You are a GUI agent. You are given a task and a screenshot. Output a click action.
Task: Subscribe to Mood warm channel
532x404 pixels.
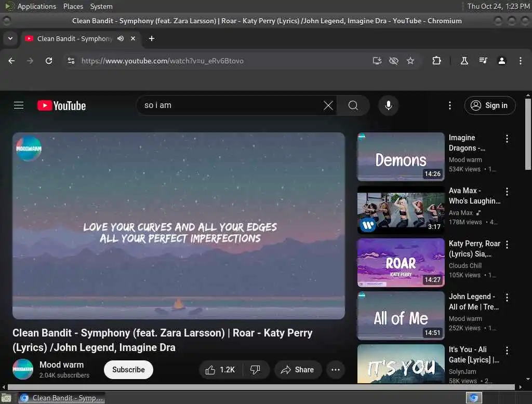click(x=128, y=370)
